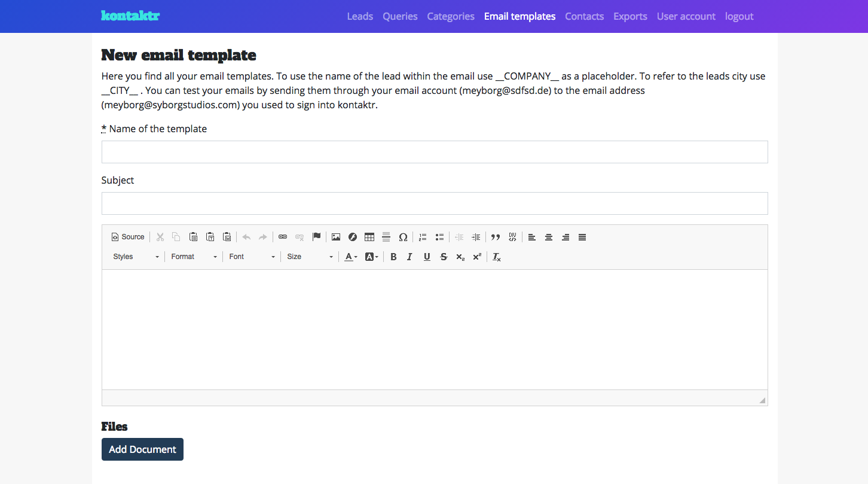This screenshot has width=868, height=484.
Task: Insert an image via the picture icon
Action: (x=336, y=237)
